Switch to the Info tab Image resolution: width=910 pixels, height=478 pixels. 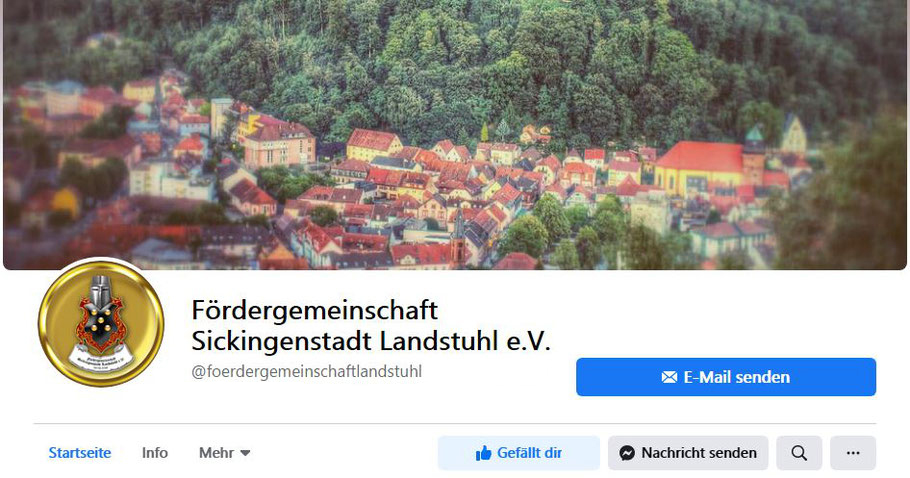[x=155, y=453]
